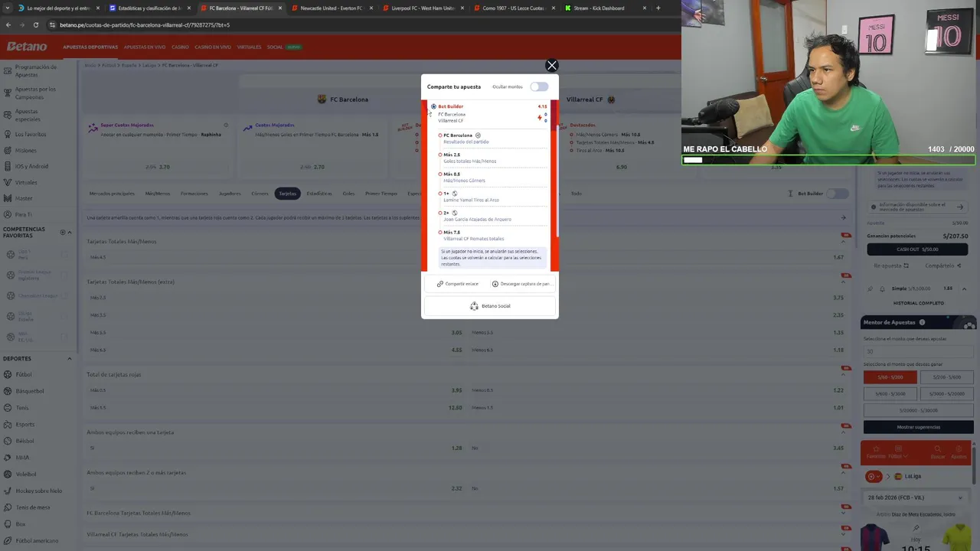This screenshot has height=551, width=980.
Task: Open Apuestas Deportivas menu
Action: coord(90,47)
